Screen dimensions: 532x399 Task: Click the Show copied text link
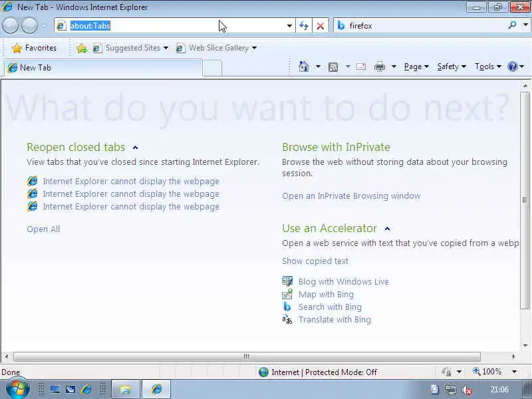(315, 261)
